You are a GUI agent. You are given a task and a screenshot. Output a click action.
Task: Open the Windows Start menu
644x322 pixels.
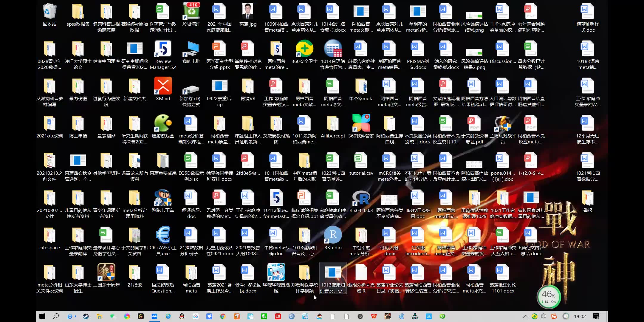(x=42, y=316)
